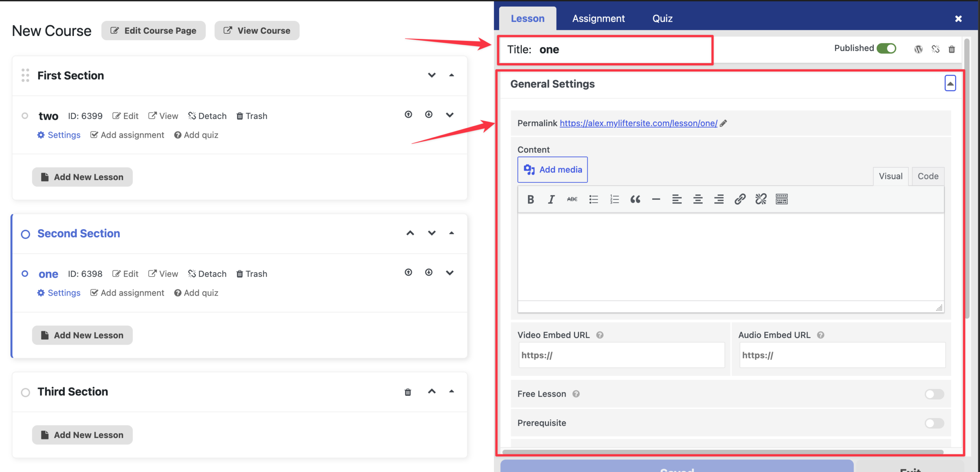This screenshot has width=980, height=472.
Task: Grab the First Section drag handle
Action: [x=25, y=75]
